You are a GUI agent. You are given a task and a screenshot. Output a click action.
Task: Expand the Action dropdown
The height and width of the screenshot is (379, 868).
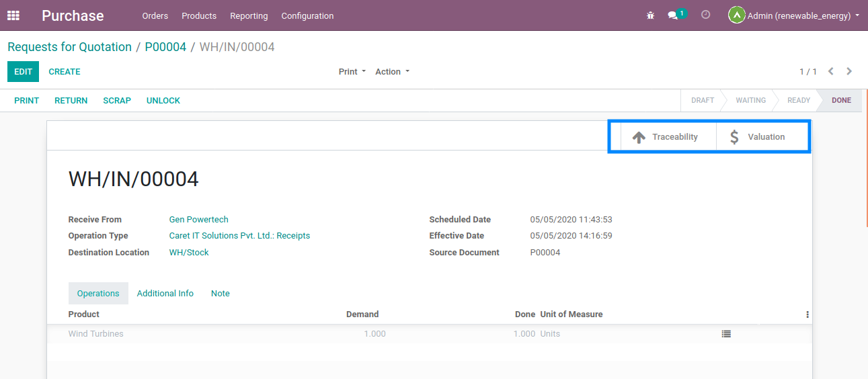point(392,72)
